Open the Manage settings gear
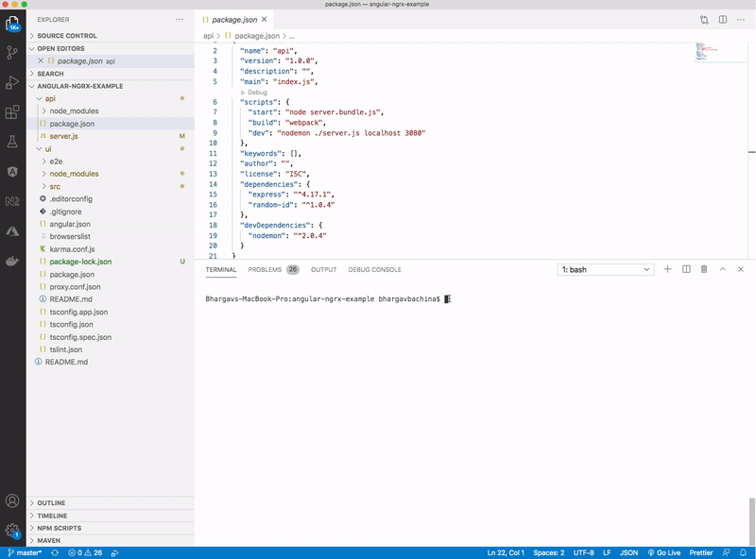 (x=12, y=531)
